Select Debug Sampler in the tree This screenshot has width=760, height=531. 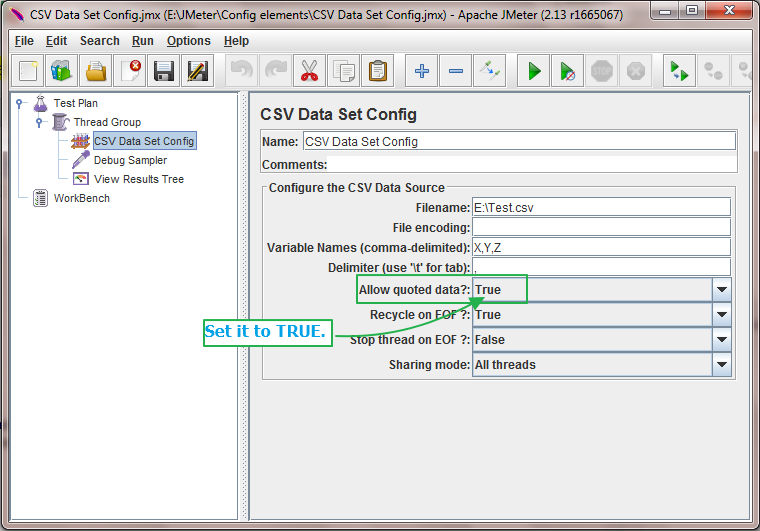(130, 160)
